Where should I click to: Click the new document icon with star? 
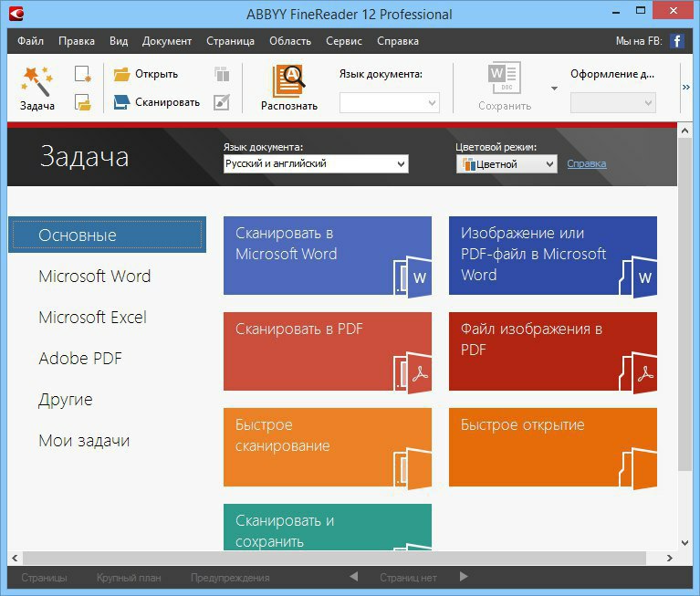(x=82, y=74)
